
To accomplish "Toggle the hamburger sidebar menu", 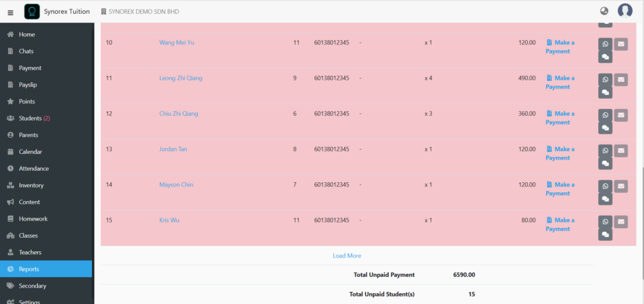I will click(x=11, y=13).
